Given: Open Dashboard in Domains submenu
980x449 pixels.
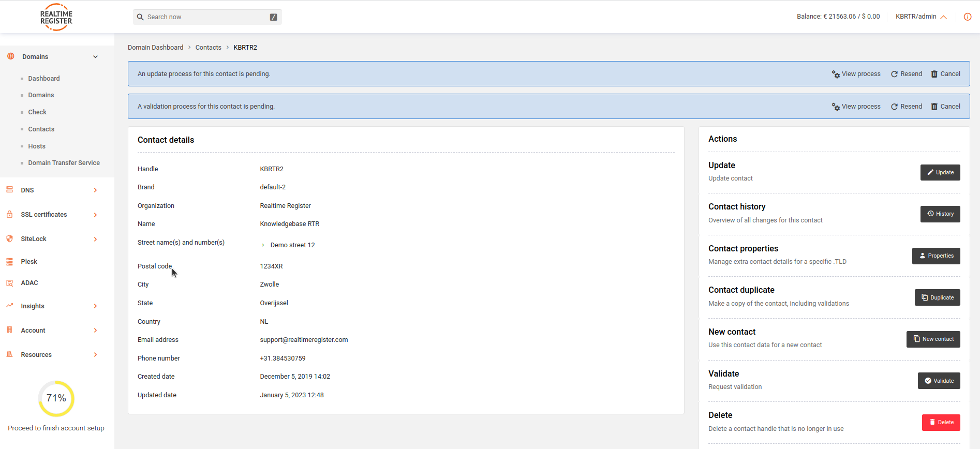Looking at the screenshot, I should 44,79.
